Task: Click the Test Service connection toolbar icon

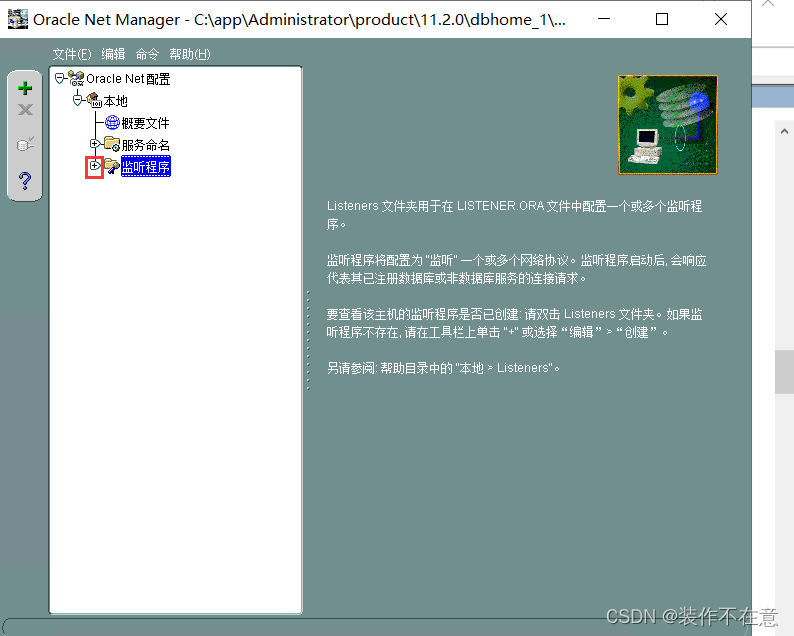Action: 25,144
